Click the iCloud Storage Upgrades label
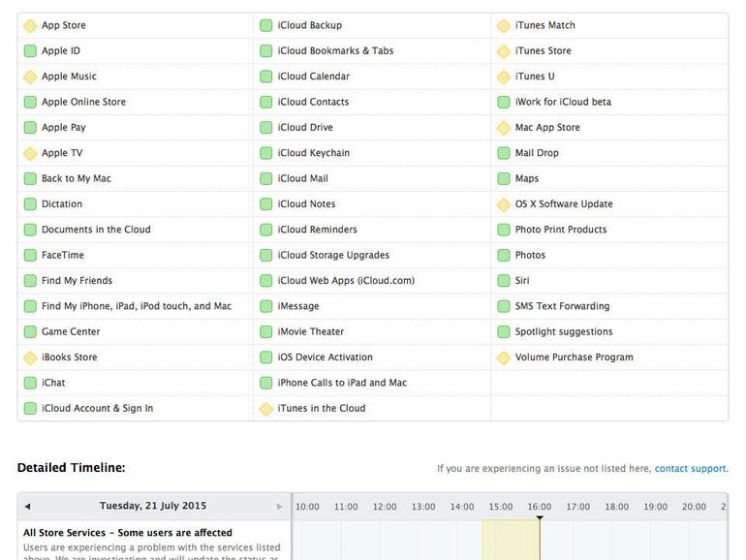This screenshot has height=560, width=746. 333,255
